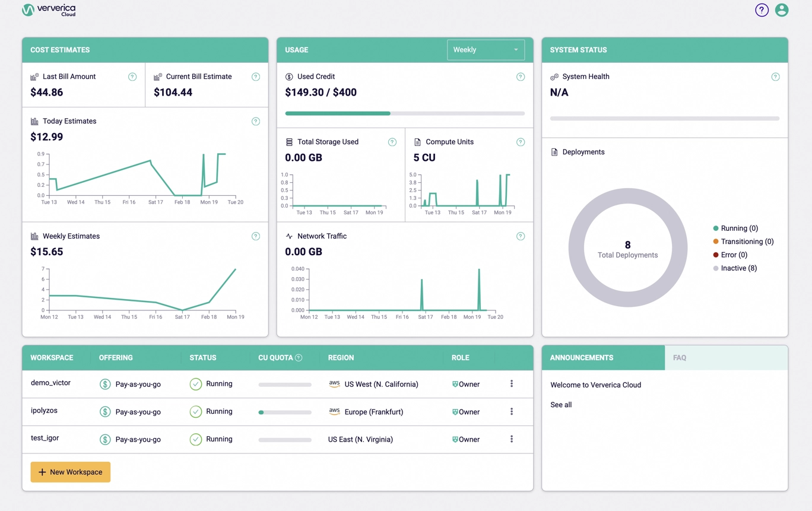This screenshot has width=812, height=511.
Task: Open actions menu for demo_victor workspace
Action: (512, 384)
